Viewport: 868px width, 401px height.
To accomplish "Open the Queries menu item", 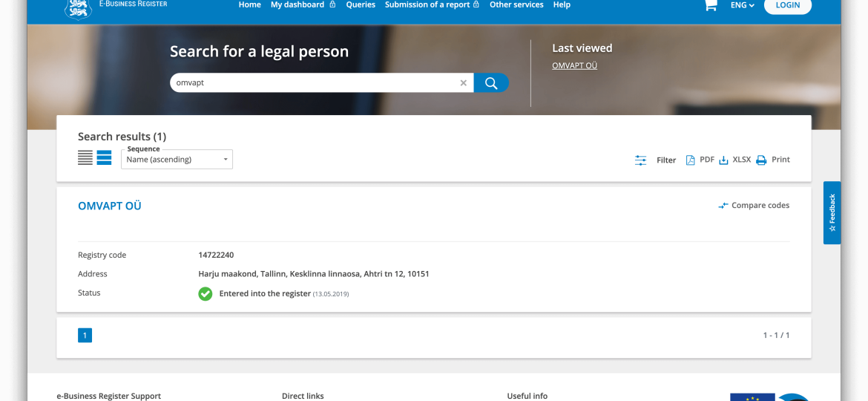I will (361, 4).
